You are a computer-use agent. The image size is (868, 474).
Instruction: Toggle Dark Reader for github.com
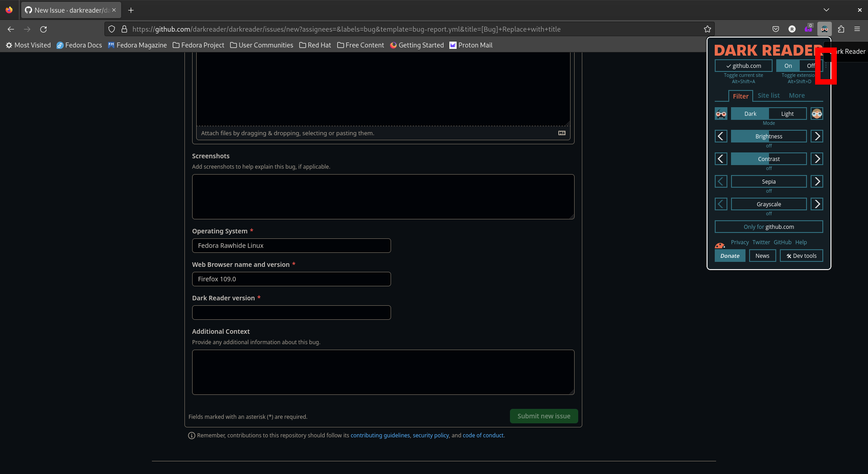pyautogui.click(x=743, y=66)
